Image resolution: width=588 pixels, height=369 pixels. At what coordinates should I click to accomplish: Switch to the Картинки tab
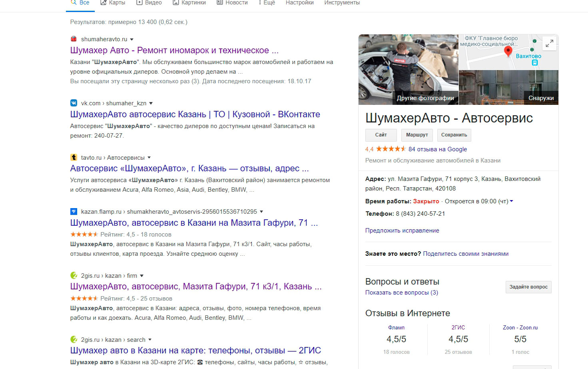point(189,3)
